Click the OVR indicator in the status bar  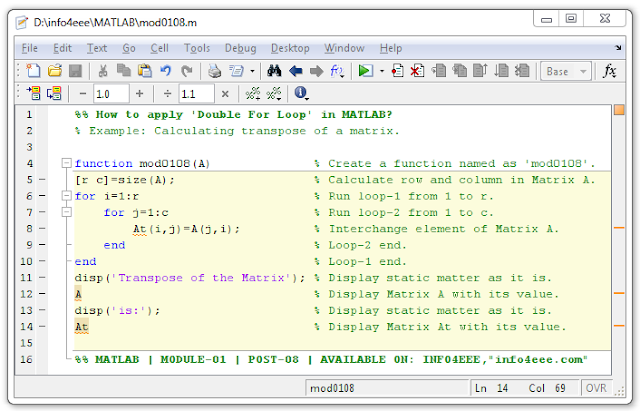click(x=596, y=388)
